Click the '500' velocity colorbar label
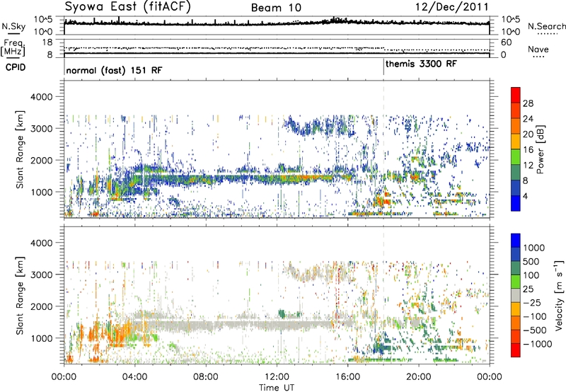 point(531,262)
